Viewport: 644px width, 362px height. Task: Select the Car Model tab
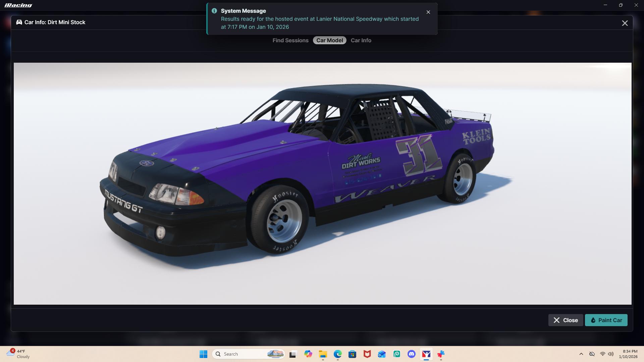(329, 40)
